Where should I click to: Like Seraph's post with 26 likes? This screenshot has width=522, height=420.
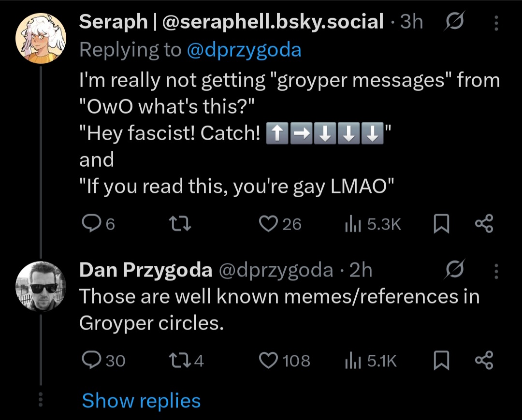(x=267, y=223)
